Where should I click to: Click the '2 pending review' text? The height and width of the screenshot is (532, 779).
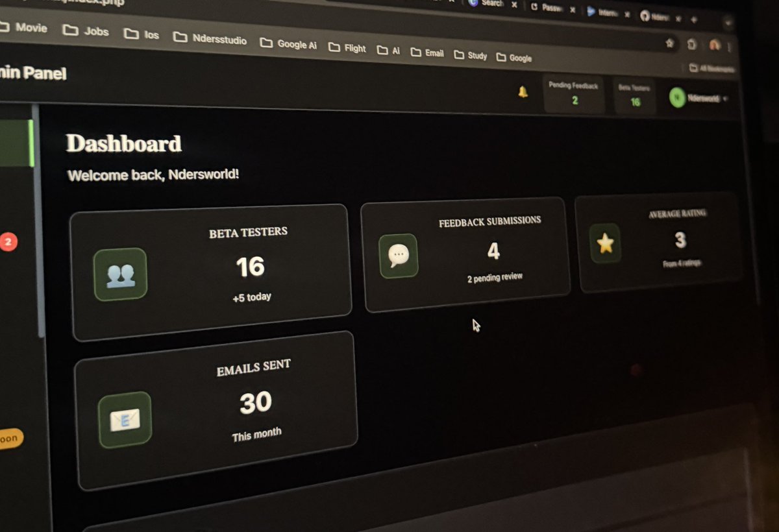point(495,278)
